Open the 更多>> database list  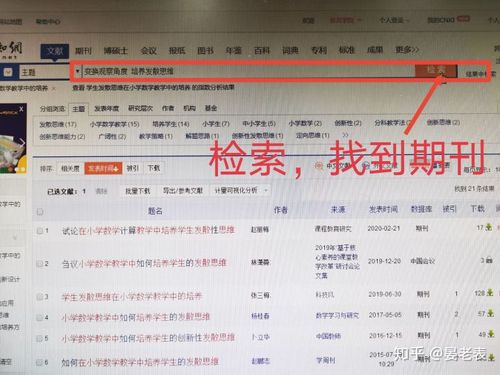(x=407, y=50)
